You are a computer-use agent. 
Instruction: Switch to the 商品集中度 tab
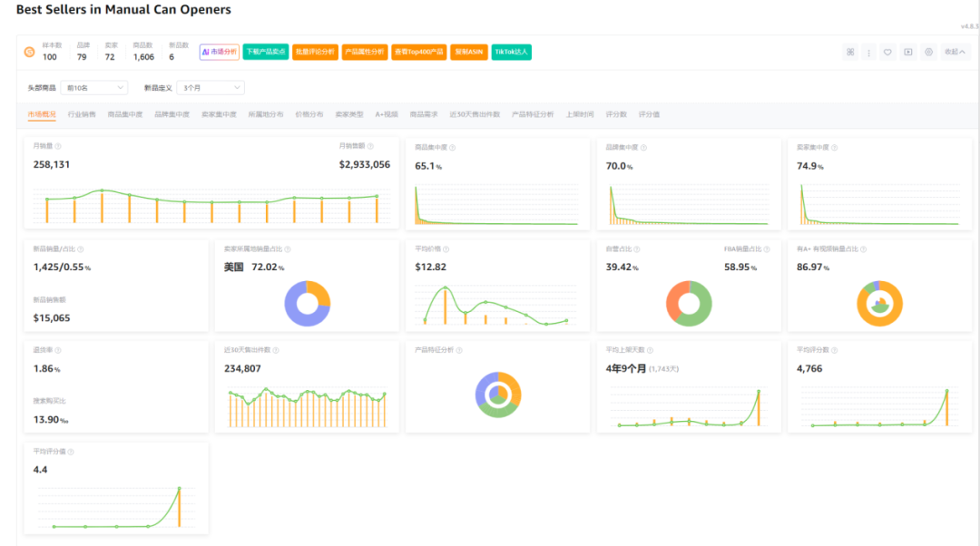[x=125, y=114]
